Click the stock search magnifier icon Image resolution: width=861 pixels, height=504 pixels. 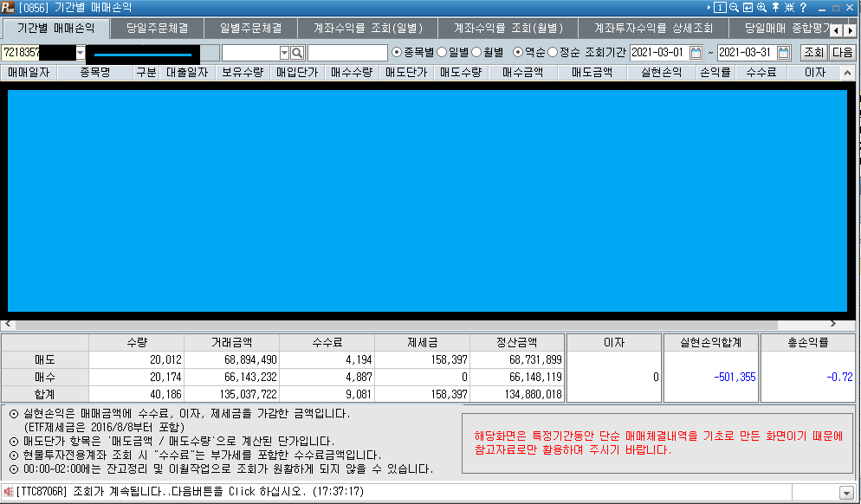(x=297, y=53)
